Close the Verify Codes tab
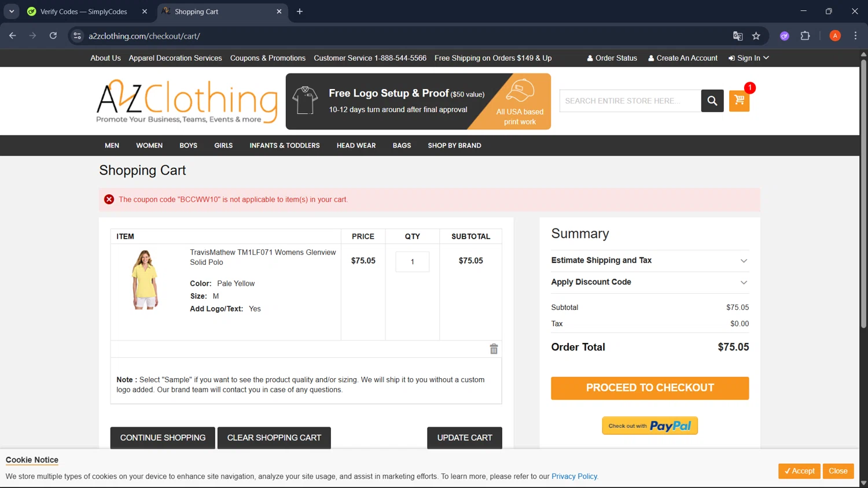The image size is (868, 488). coord(145,12)
